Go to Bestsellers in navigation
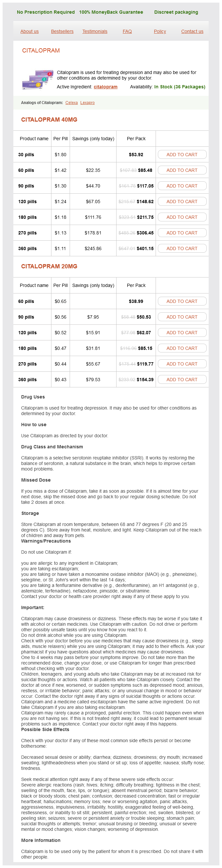The width and height of the screenshot is (222, 868). pos(62,31)
